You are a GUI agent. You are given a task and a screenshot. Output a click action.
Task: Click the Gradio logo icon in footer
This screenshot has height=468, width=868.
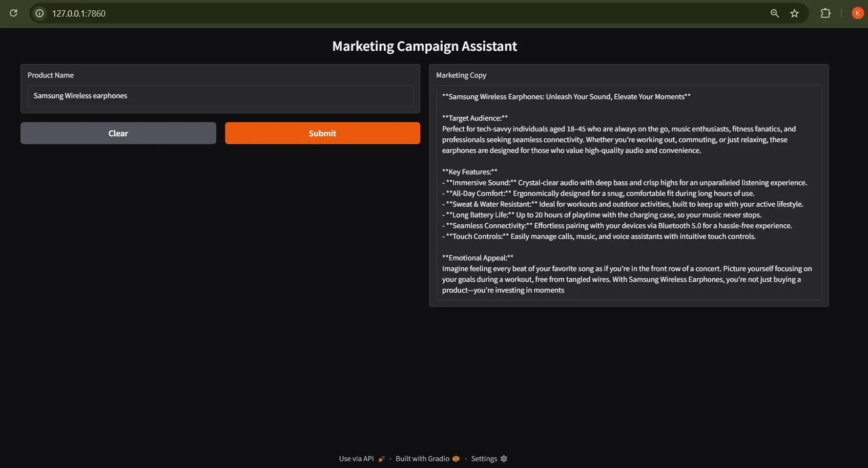(456, 459)
